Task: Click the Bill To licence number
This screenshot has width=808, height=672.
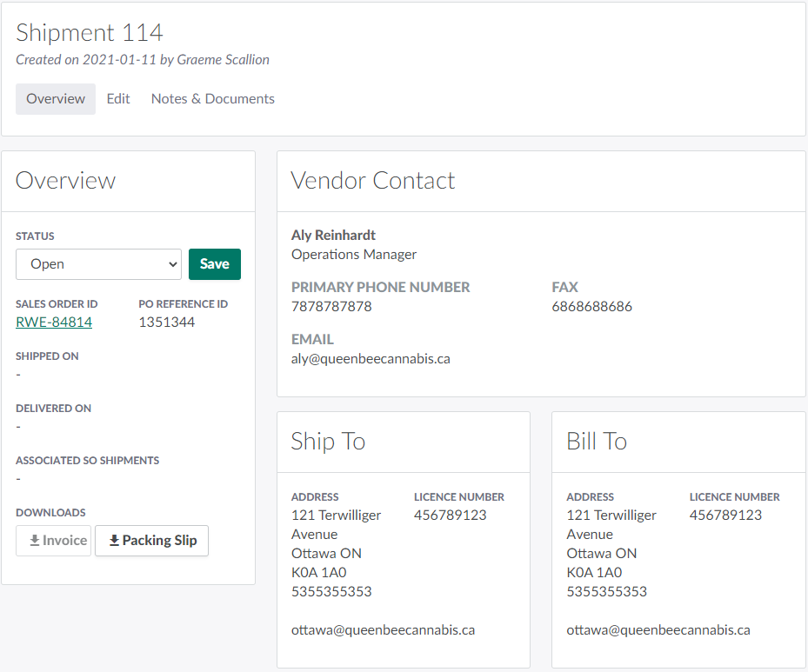Action: [x=725, y=516]
